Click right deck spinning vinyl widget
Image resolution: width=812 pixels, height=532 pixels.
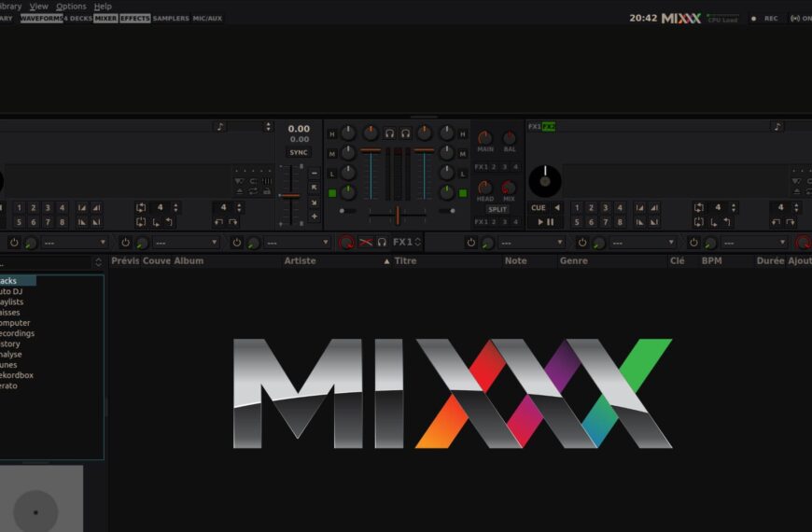pyautogui.click(x=545, y=181)
